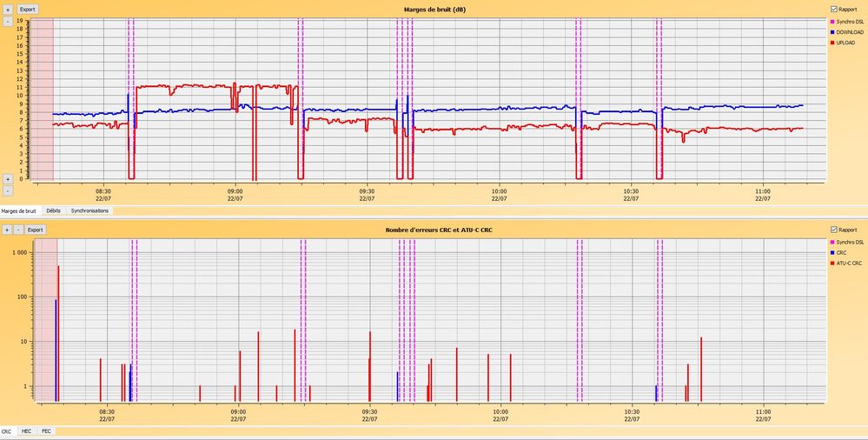Click the red ATU-C CRC legend swatch

[832, 263]
